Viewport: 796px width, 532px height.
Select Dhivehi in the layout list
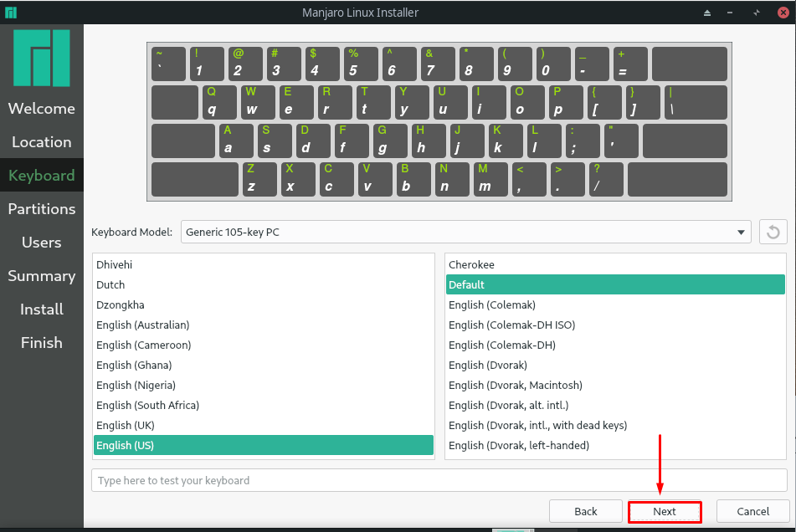[264, 264]
